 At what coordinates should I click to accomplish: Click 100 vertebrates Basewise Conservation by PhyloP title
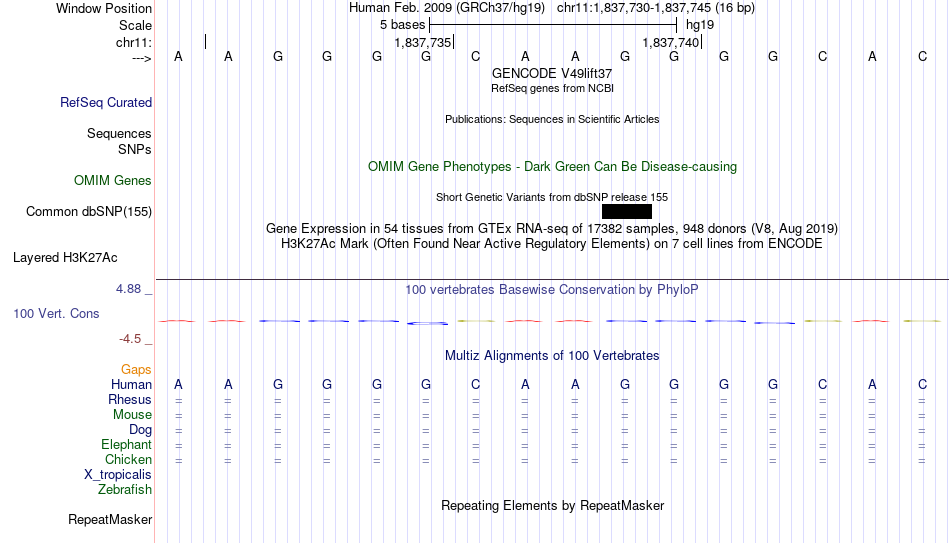pos(552,290)
